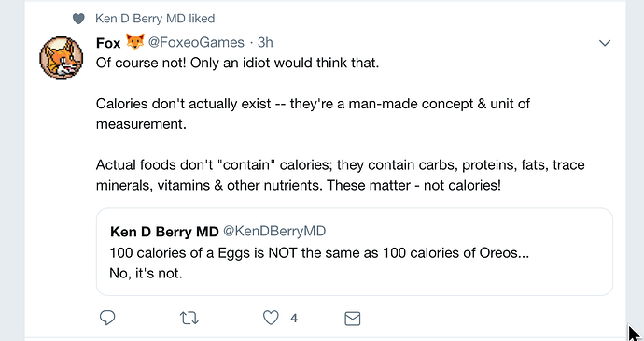Click the like count number 4
Viewport: 644px width, 341px height.
(x=294, y=319)
